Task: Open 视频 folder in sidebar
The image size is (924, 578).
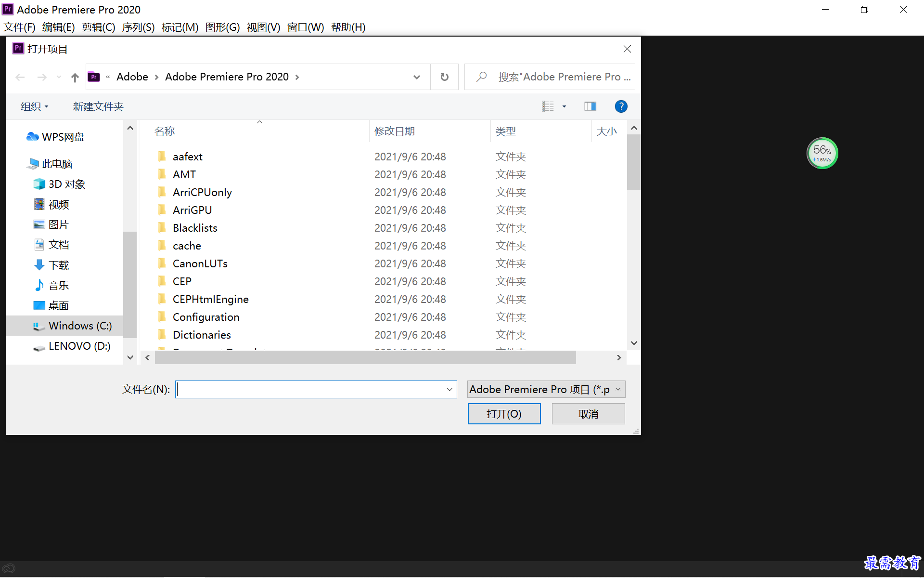Action: 51,205
